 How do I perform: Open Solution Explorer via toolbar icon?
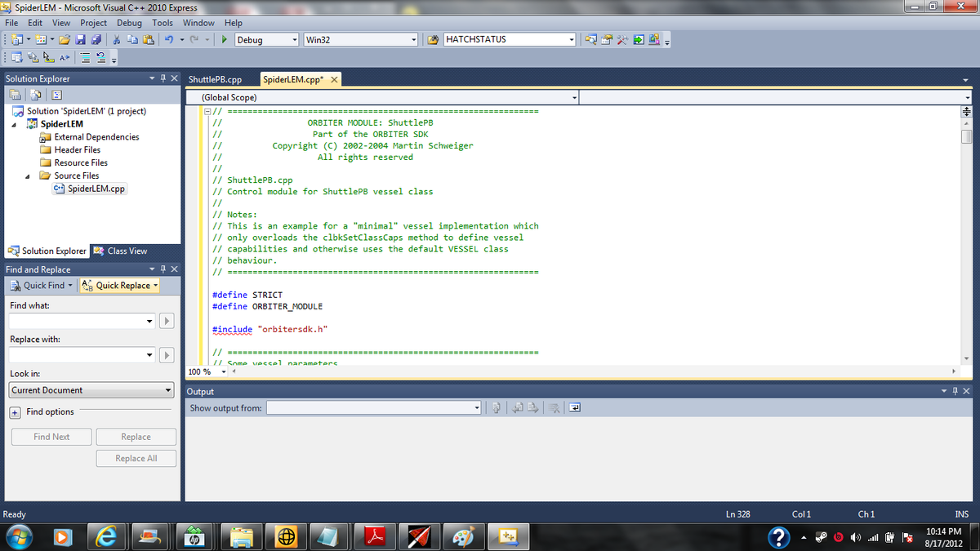tap(591, 39)
